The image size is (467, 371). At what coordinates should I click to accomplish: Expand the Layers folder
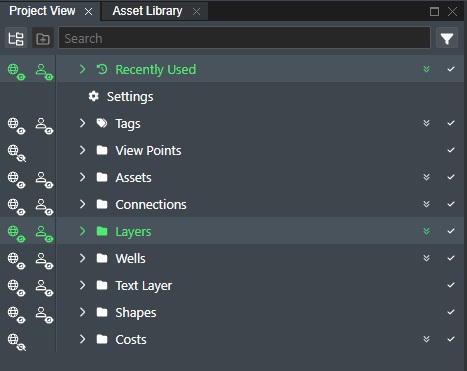coord(82,231)
